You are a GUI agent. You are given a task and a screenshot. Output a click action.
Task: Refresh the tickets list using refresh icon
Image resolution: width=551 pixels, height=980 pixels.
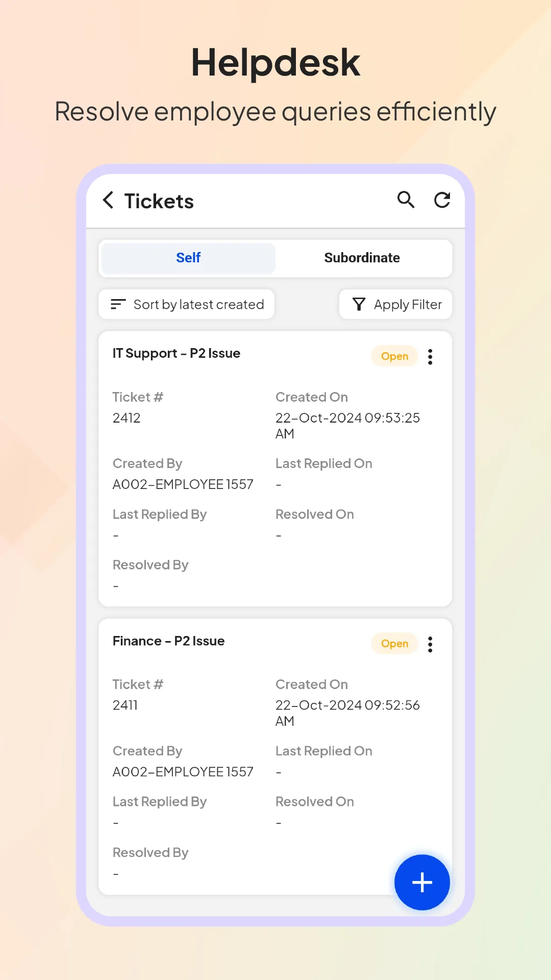442,200
